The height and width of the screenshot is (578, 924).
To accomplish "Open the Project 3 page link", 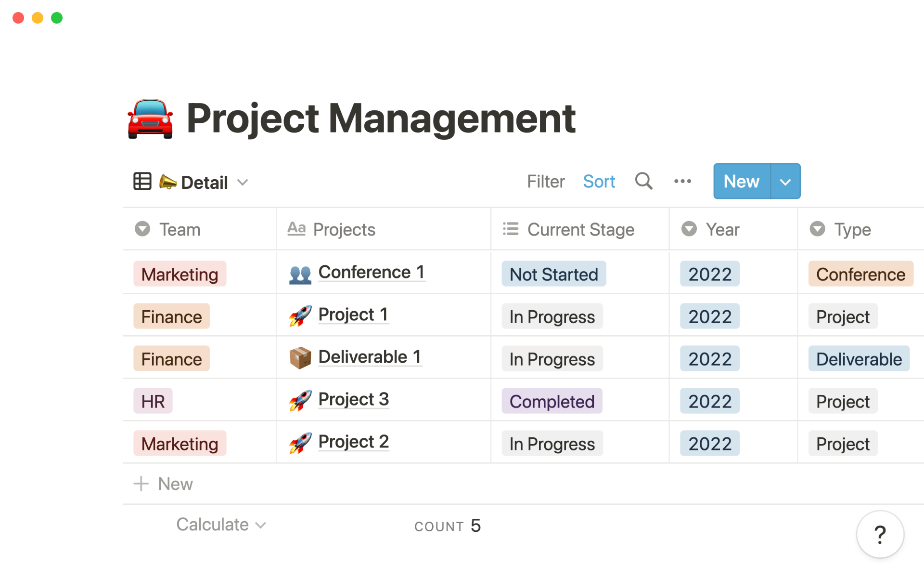I will pos(353,399).
